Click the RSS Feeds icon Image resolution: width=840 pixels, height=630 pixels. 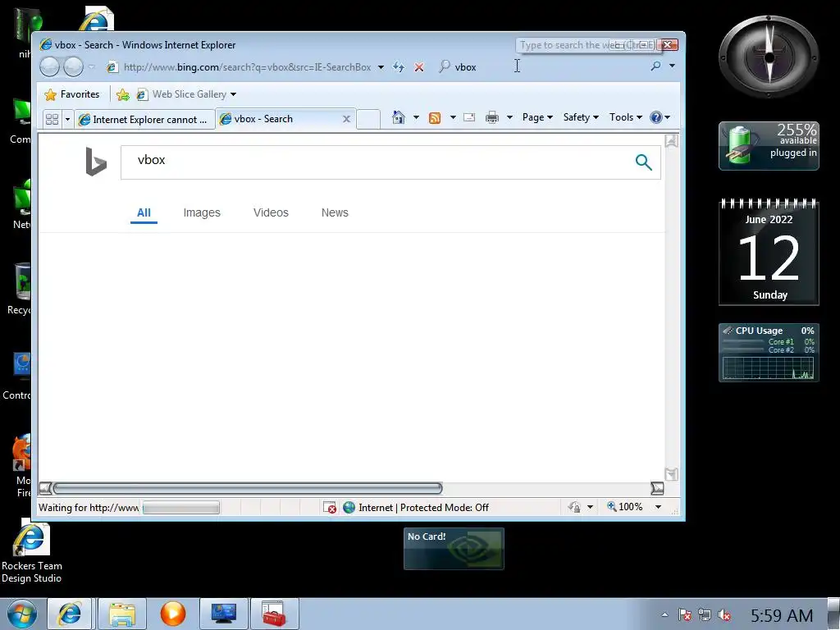click(x=435, y=118)
